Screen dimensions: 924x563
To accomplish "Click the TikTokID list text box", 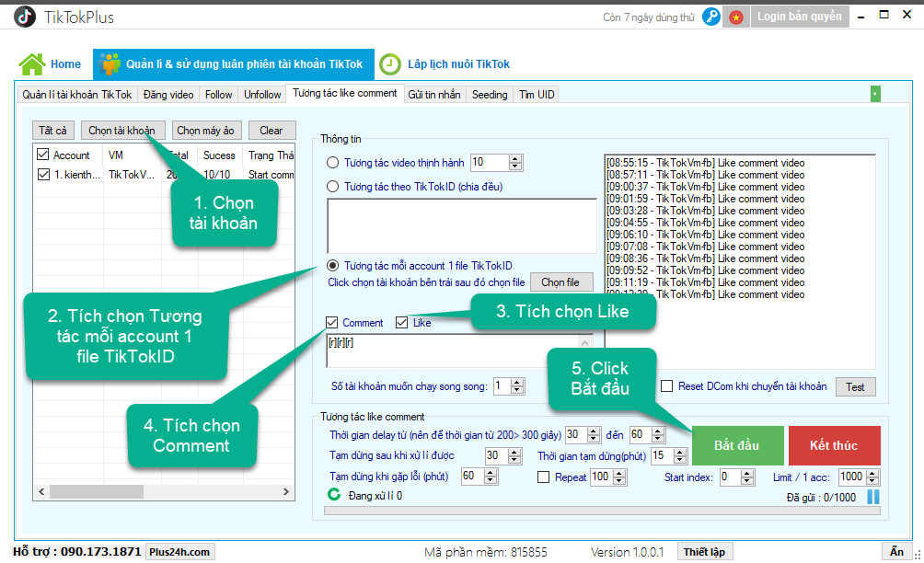I will pyautogui.click(x=462, y=226).
